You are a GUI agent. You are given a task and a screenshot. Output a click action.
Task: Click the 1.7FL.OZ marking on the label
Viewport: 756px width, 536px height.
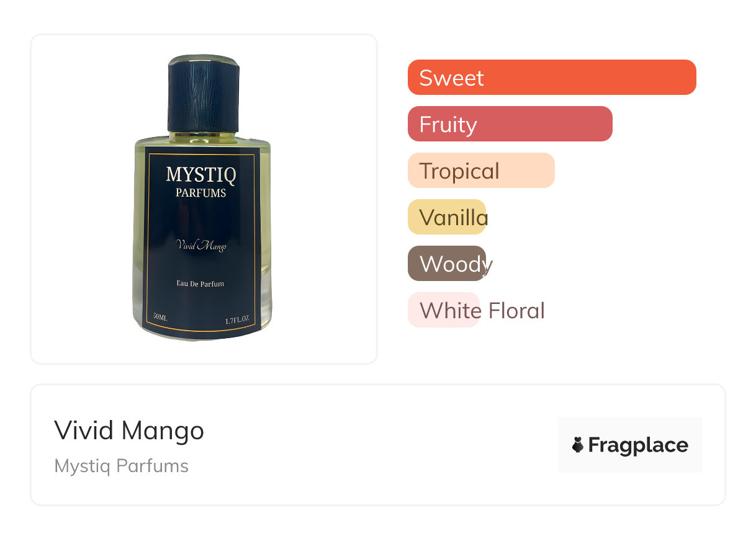[x=236, y=319]
